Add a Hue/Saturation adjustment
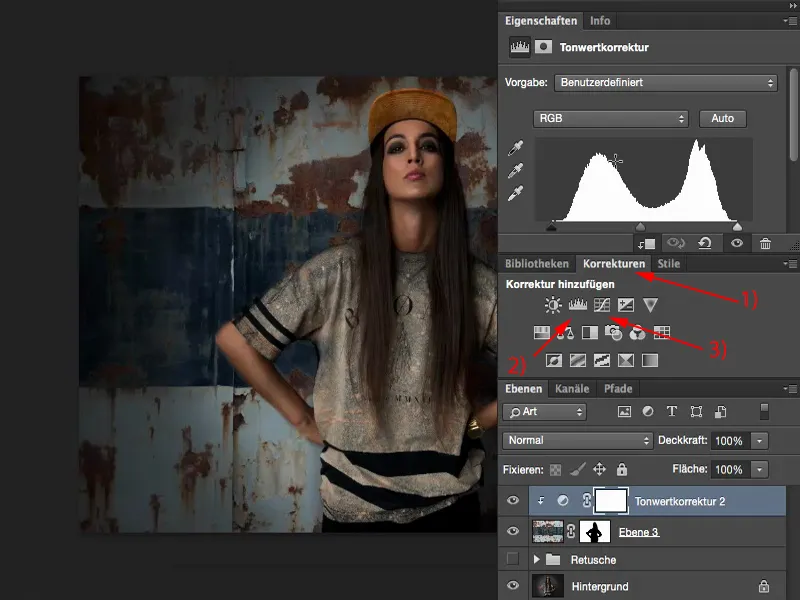Screen dimensions: 800x600 [541, 333]
